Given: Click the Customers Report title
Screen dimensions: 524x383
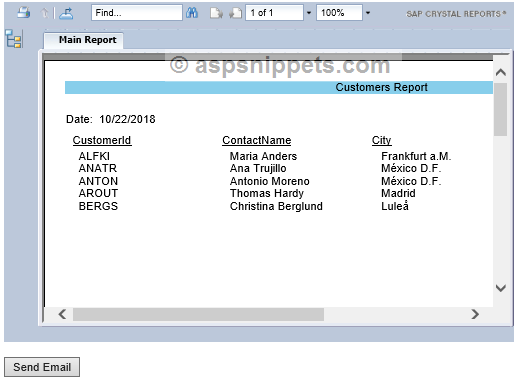Looking at the screenshot, I should [381, 87].
